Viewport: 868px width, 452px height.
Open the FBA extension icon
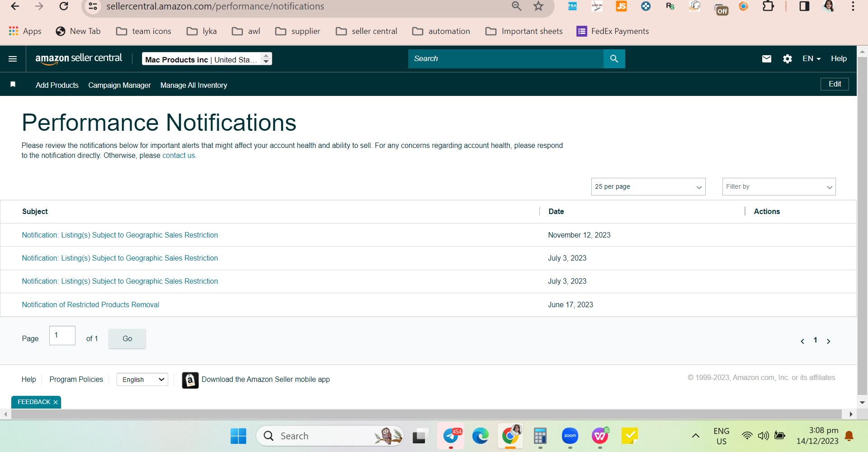(x=572, y=6)
